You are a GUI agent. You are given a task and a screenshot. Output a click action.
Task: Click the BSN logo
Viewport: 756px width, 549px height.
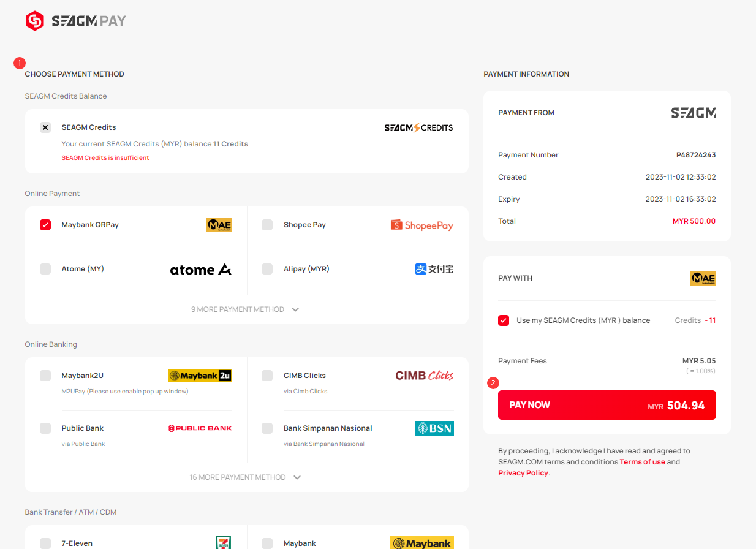434,428
